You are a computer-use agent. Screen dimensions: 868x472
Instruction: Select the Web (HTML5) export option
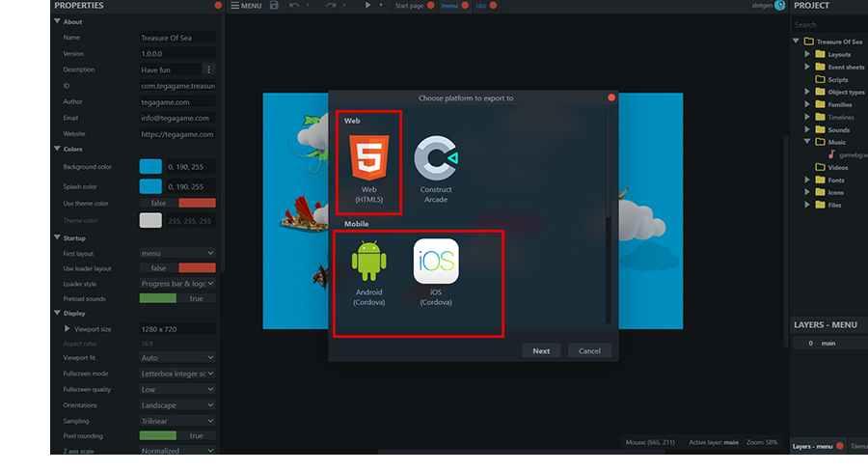point(368,168)
